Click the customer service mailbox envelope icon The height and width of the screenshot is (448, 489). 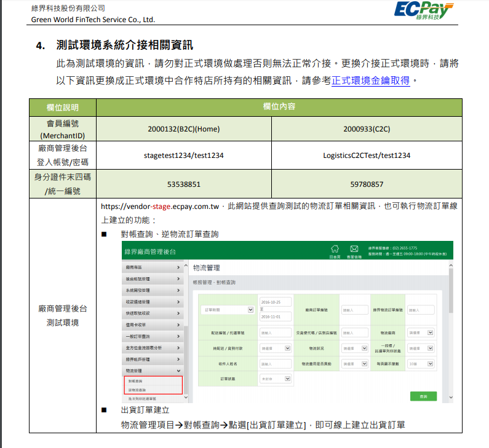(x=354, y=249)
